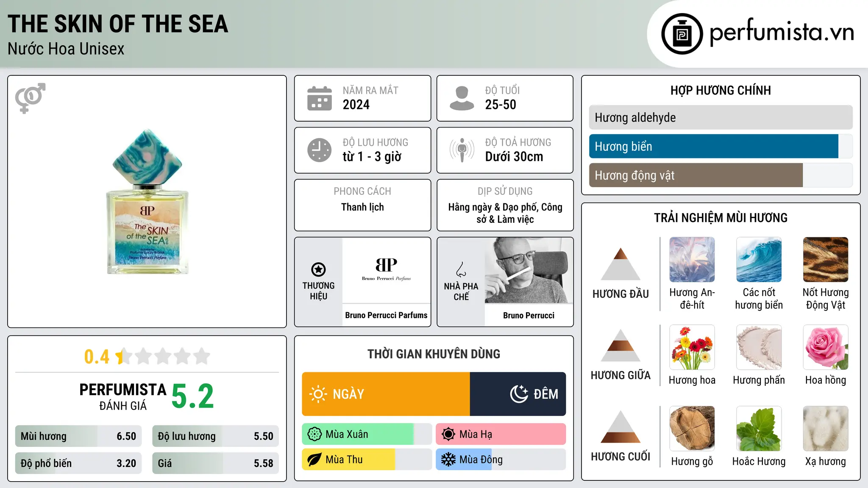Click the Hương aldehyde accord bar

pyautogui.click(x=721, y=117)
